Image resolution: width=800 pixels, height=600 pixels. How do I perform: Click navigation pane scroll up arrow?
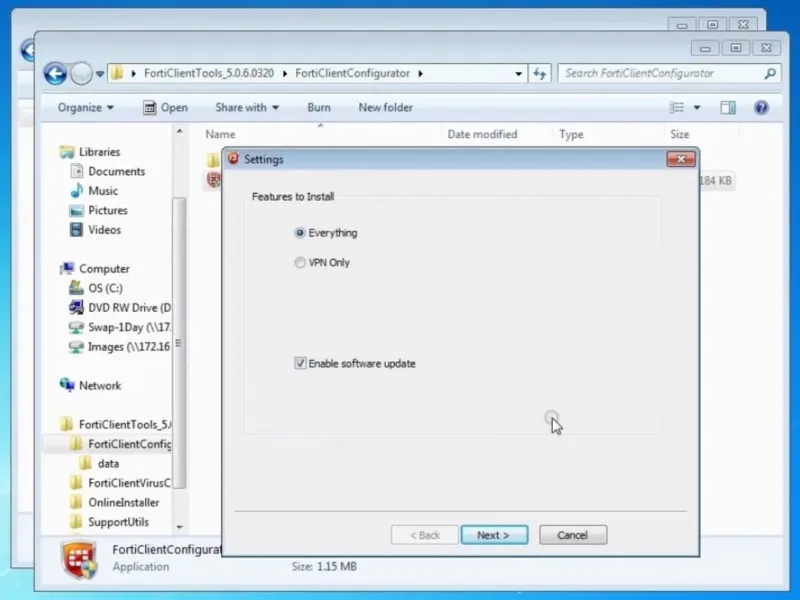pos(179,132)
